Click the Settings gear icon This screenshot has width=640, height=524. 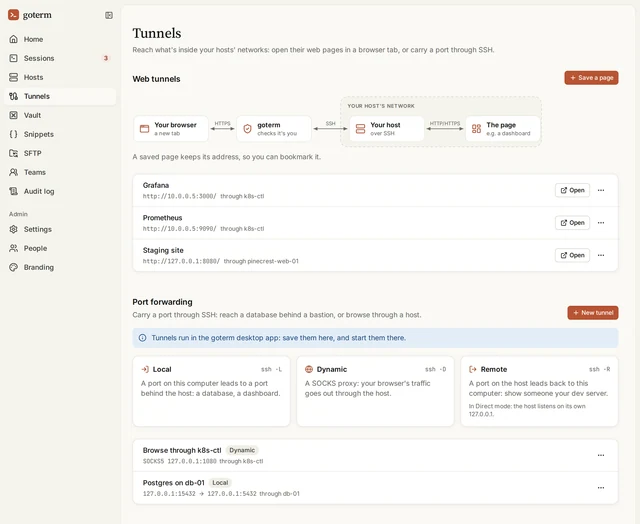click(x=13, y=229)
